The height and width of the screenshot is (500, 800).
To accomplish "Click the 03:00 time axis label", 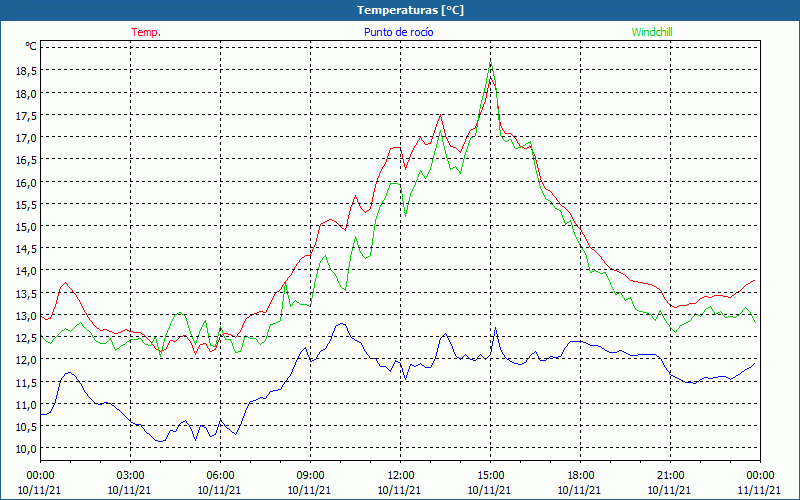I will coord(130,475).
